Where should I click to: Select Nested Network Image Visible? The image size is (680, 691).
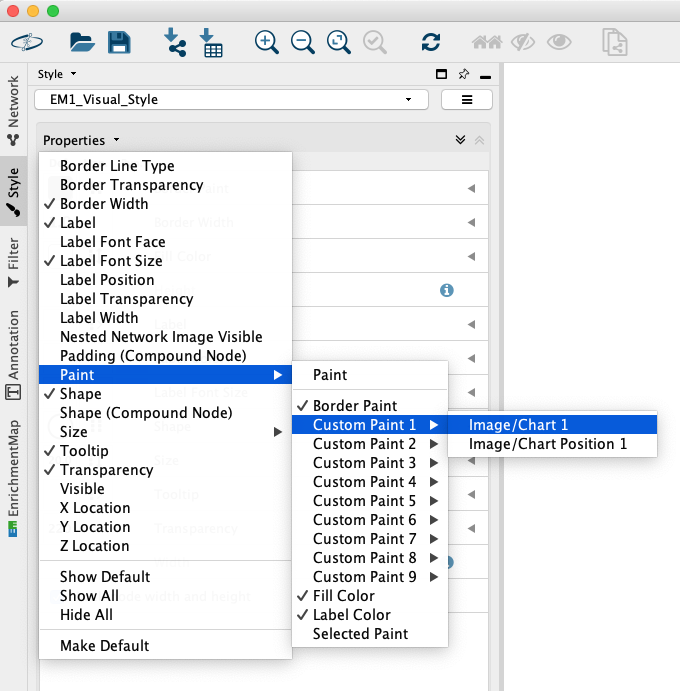click(x=165, y=337)
